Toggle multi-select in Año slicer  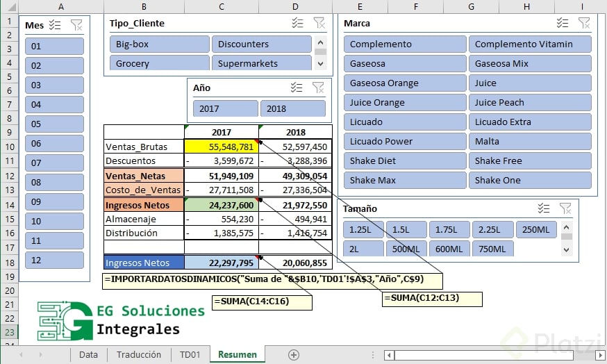tap(297, 88)
